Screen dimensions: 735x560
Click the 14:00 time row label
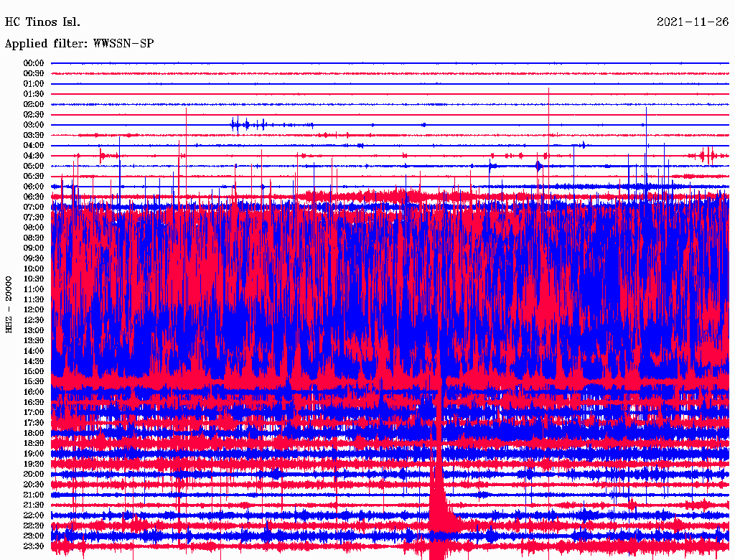[34, 350]
